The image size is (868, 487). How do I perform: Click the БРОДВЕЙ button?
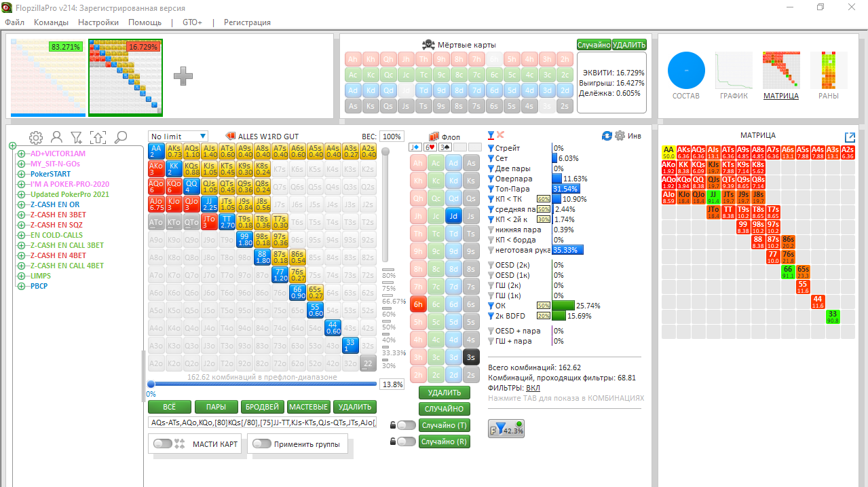[x=262, y=407]
